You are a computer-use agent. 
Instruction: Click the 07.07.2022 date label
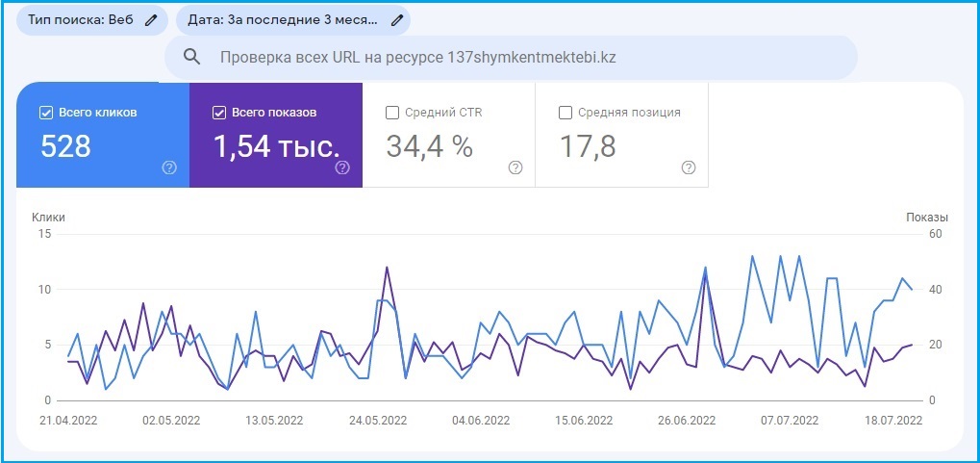click(790, 421)
